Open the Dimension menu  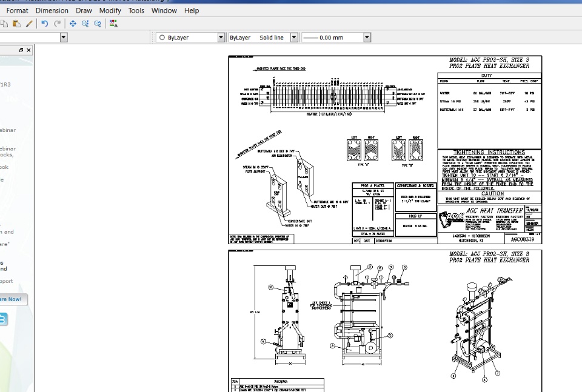coord(52,10)
